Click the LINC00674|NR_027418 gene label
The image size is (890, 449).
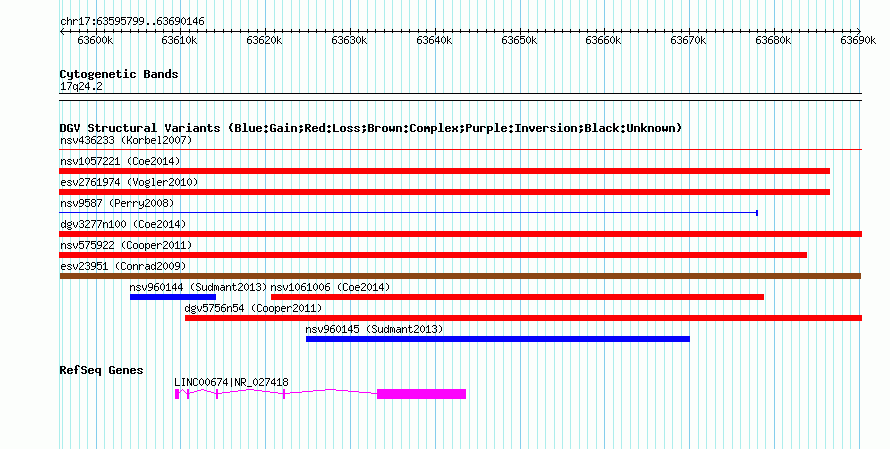232,383
